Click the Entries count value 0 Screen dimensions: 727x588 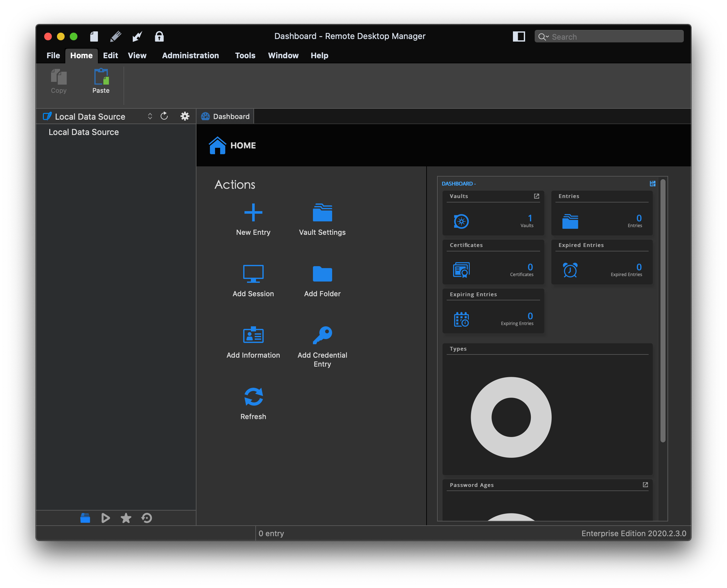click(x=639, y=218)
